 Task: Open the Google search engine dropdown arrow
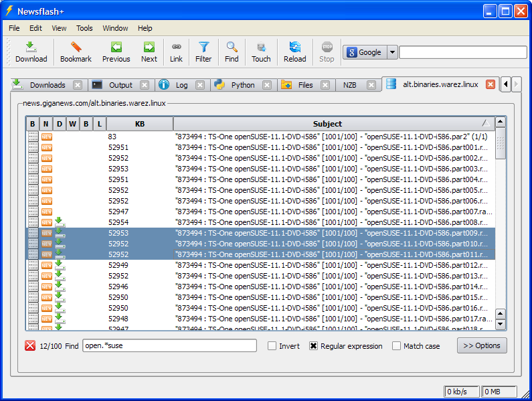[392, 52]
